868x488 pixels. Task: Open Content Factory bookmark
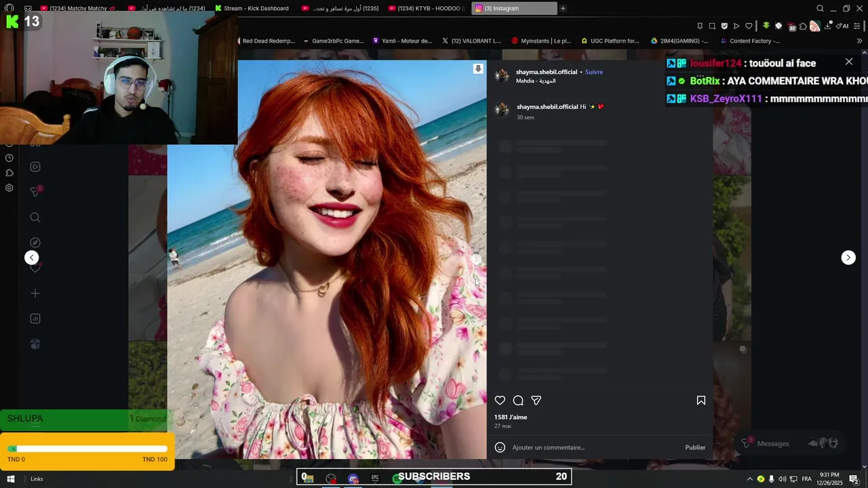(750, 41)
